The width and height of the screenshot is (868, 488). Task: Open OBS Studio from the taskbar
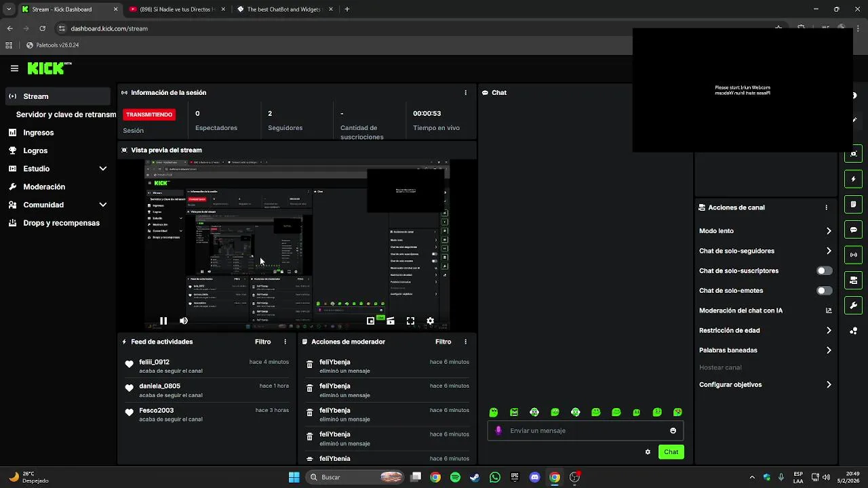[574, 477]
